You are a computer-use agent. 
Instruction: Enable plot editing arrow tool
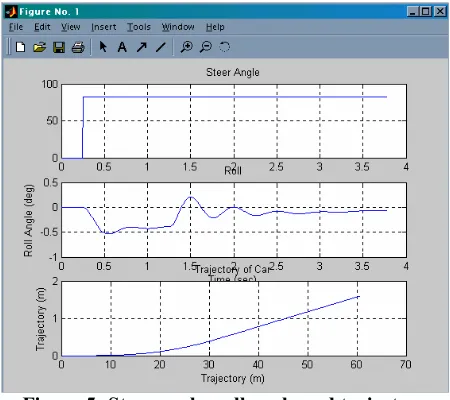(103, 47)
